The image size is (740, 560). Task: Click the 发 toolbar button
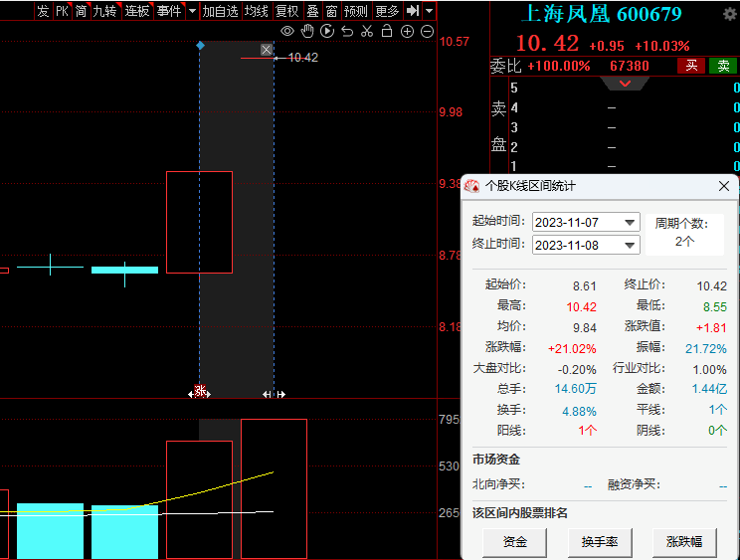pos(43,11)
